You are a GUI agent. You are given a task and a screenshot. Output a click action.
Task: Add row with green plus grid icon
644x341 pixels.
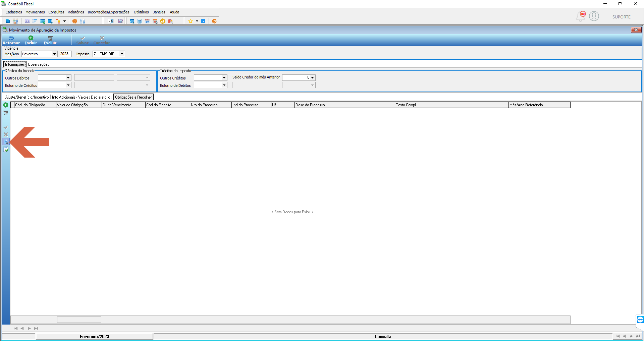6,105
